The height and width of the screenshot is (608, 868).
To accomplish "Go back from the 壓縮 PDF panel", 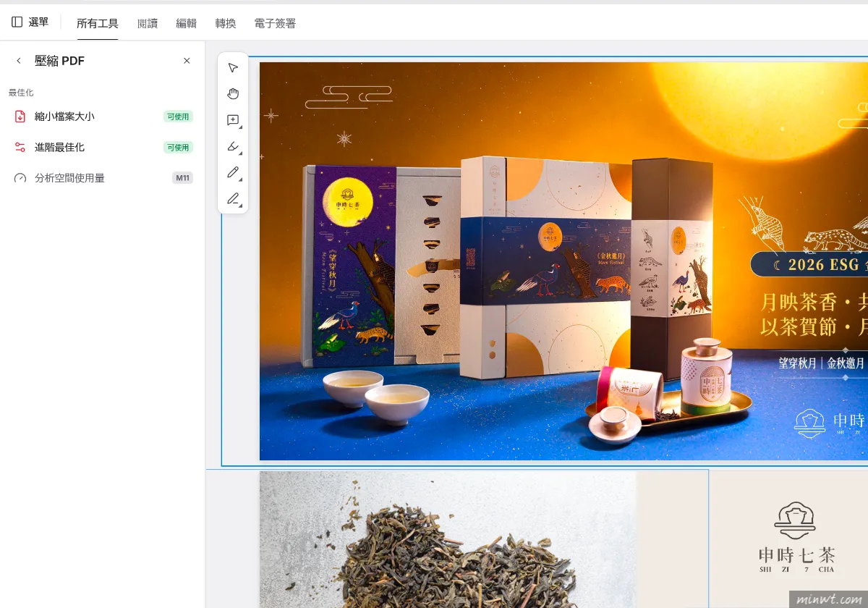I will (x=19, y=61).
